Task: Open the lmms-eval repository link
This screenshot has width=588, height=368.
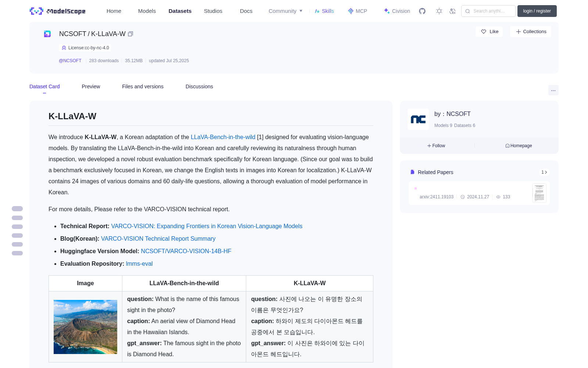Action: [139, 263]
